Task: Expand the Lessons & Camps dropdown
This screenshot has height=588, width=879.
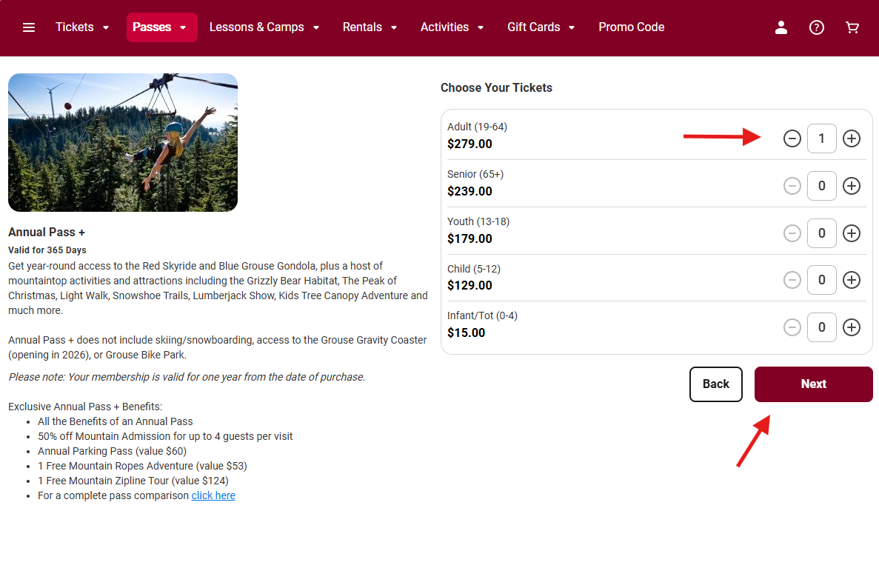Action: [264, 27]
